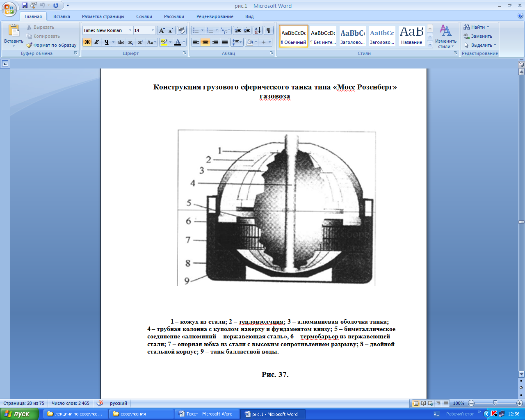
Task: Sort the selected text
Action: click(258, 30)
